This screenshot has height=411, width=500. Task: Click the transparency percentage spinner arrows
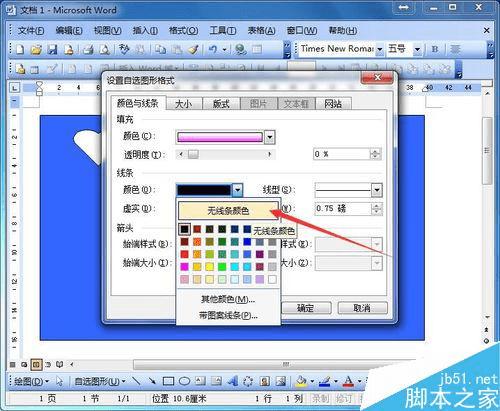coord(375,154)
